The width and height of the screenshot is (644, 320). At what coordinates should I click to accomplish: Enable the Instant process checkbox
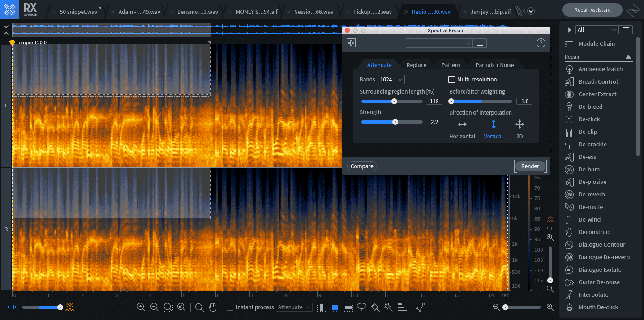[x=230, y=307]
